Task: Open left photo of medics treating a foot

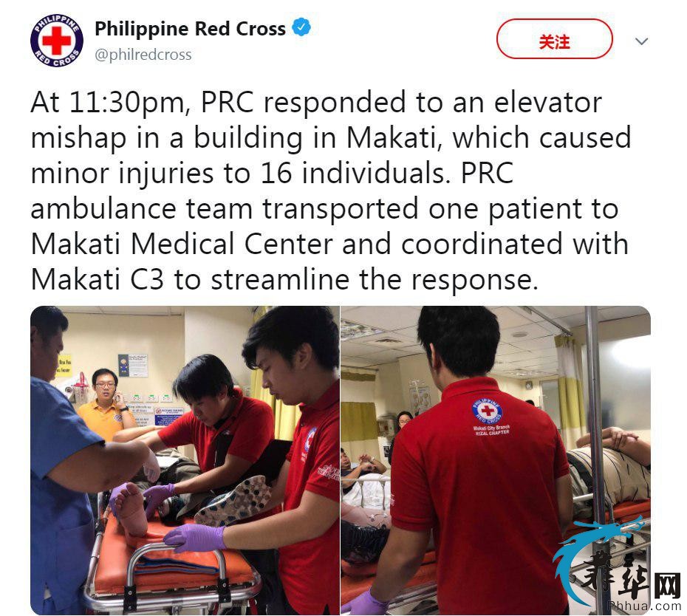Action: click(x=185, y=460)
